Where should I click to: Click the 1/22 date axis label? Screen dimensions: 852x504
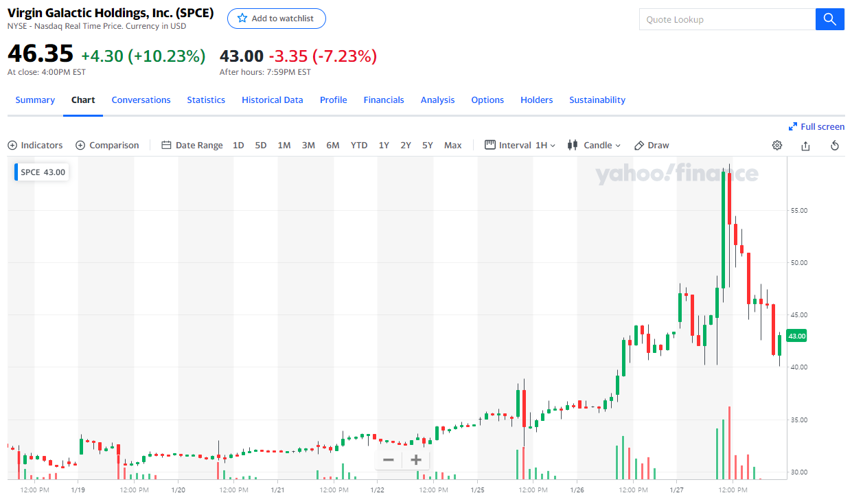[x=378, y=490]
